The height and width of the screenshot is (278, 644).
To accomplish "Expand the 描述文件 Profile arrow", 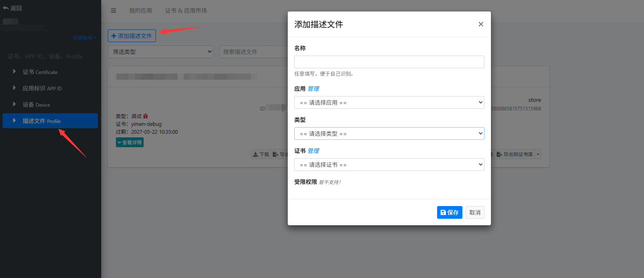I will [14, 121].
